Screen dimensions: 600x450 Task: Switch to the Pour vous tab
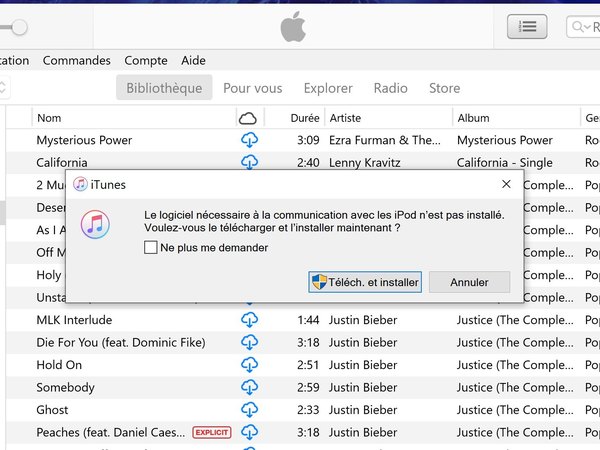pos(253,88)
